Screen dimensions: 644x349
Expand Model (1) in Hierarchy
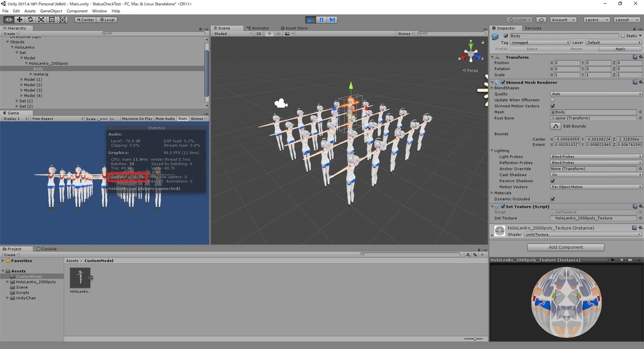(x=22, y=79)
